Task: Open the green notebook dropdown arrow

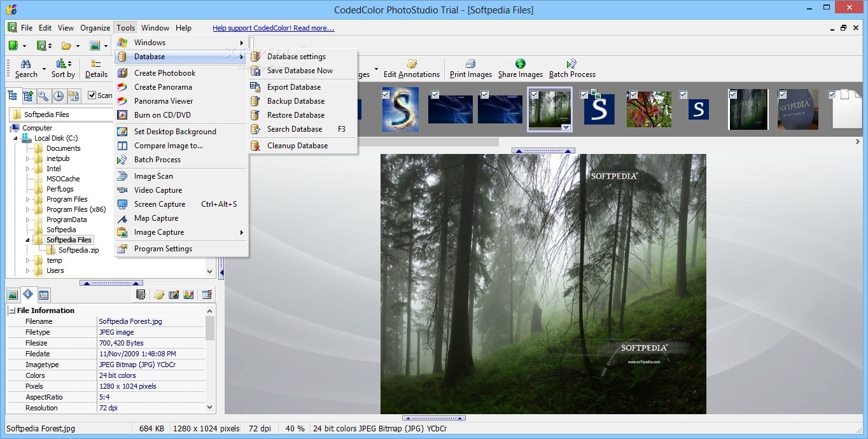Action: tap(24, 46)
